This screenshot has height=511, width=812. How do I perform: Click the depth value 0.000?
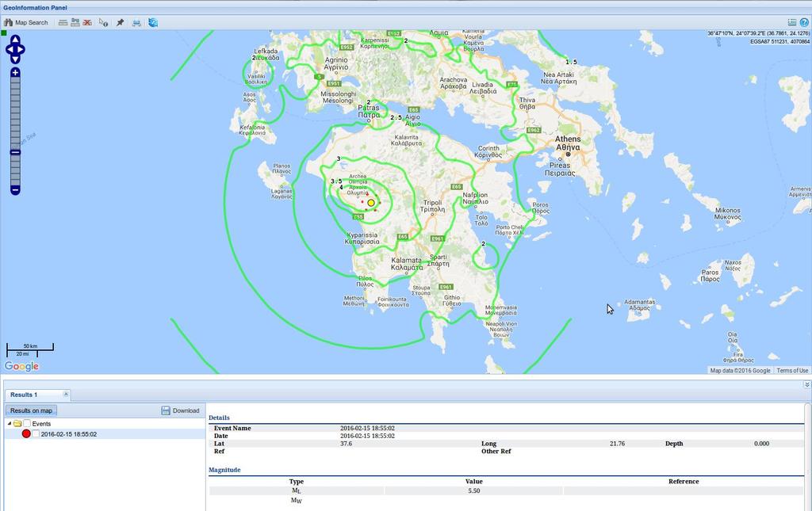click(762, 443)
